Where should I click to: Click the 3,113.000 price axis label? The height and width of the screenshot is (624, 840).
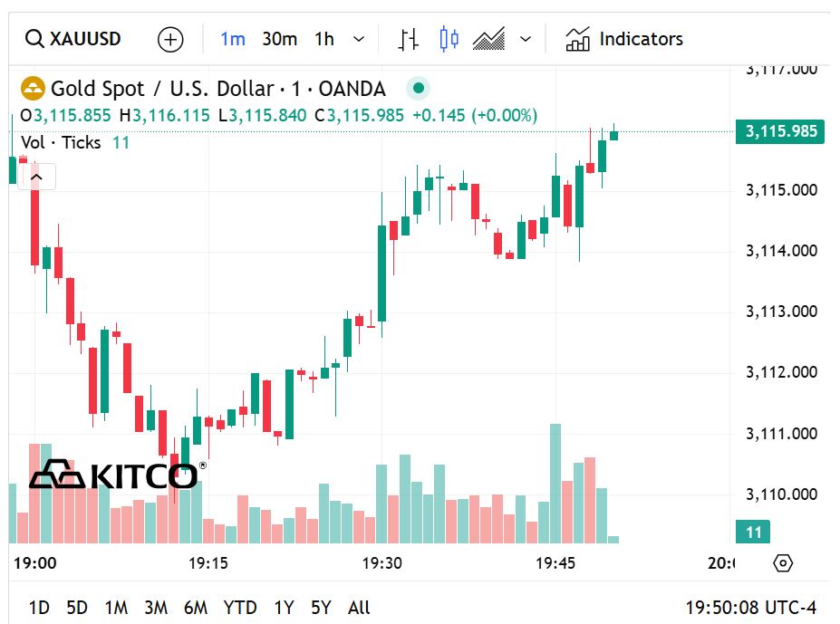[782, 312]
